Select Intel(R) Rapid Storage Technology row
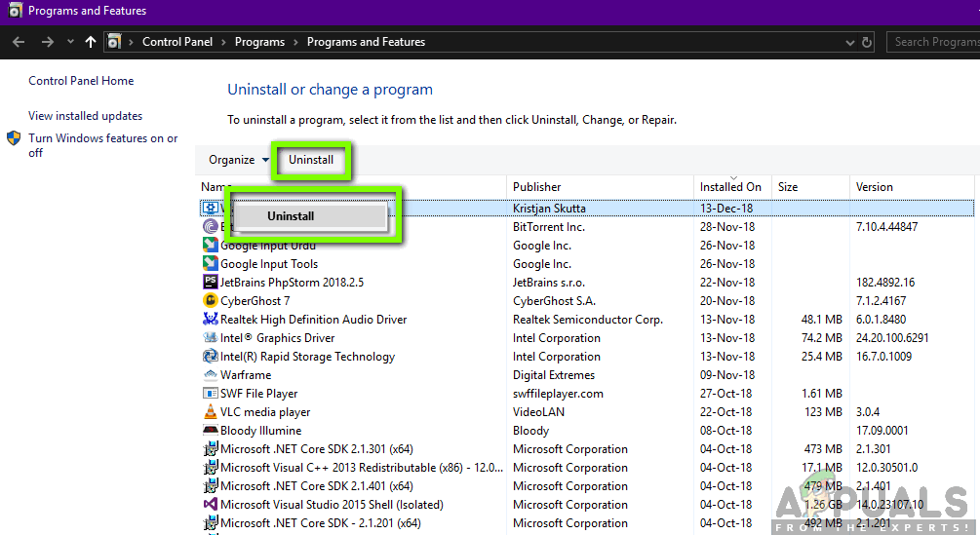This screenshot has height=535, width=980. pyautogui.click(x=307, y=357)
